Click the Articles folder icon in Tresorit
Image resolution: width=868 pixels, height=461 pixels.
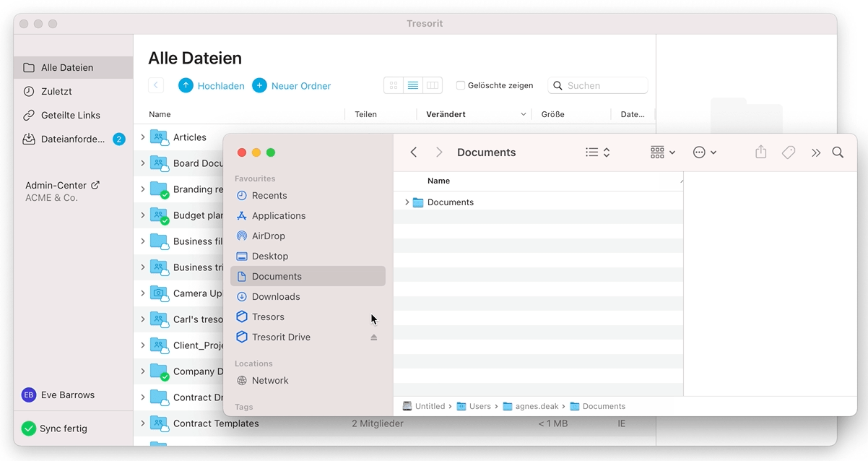[159, 137]
